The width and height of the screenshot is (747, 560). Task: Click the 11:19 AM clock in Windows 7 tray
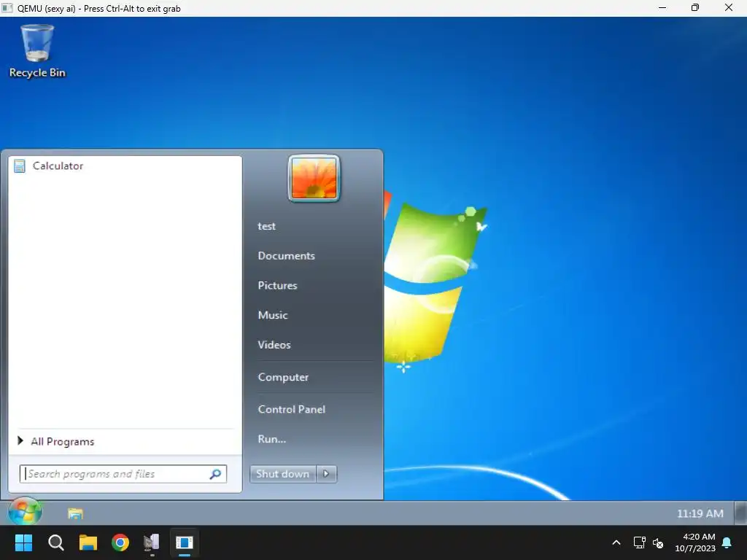pyautogui.click(x=700, y=513)
